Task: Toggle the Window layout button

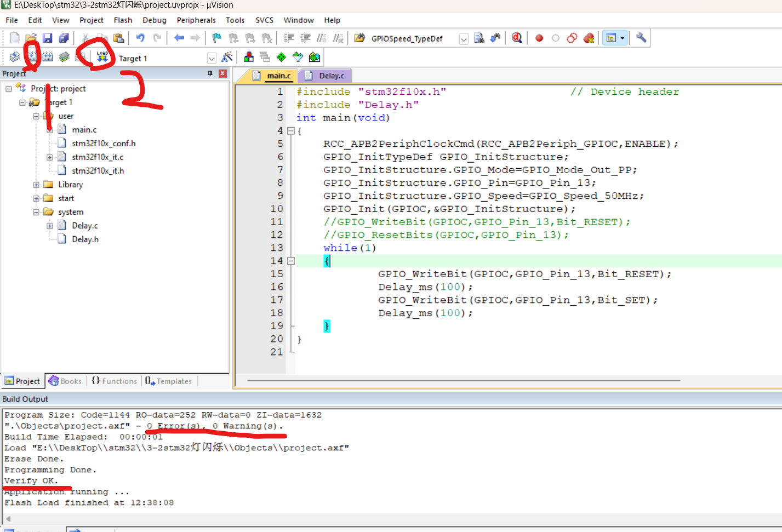Action: (611, 38)
